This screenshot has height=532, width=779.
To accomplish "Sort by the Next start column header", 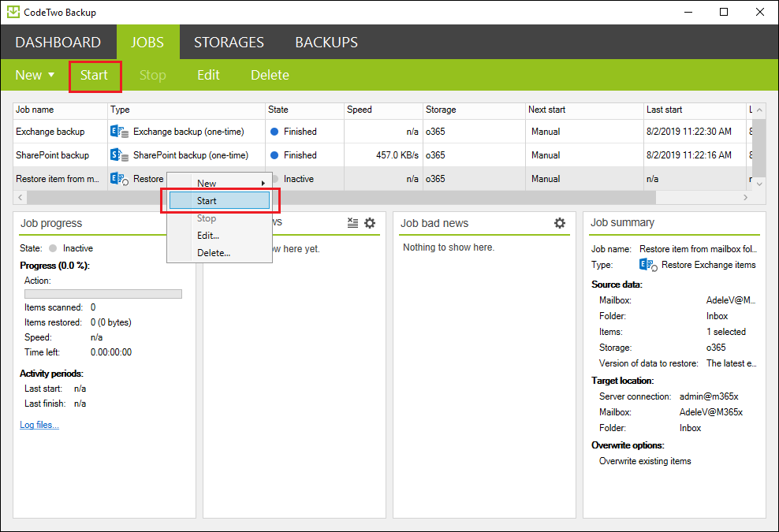I will [x=584, y=110].
